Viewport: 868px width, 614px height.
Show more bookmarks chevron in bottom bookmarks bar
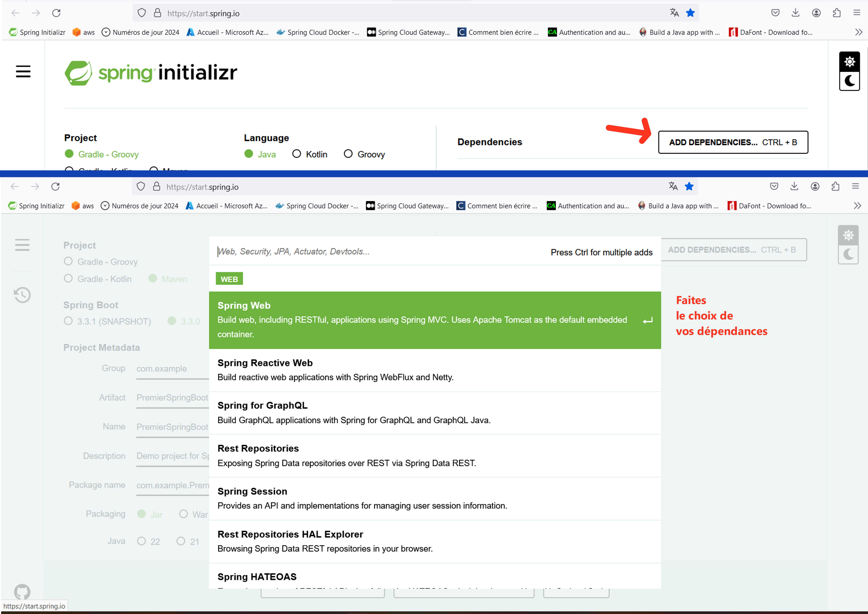(x=857, y=206)
